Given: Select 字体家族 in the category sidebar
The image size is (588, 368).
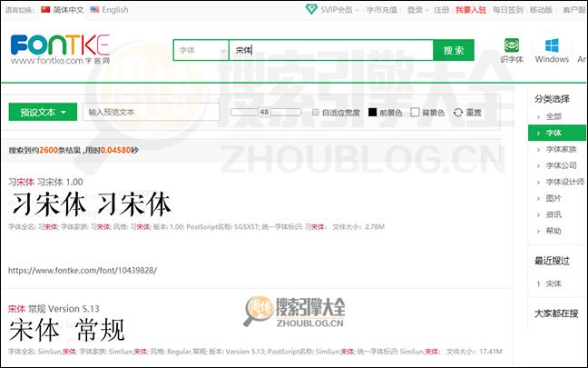Looking at the screenshot, I should 561,149.
